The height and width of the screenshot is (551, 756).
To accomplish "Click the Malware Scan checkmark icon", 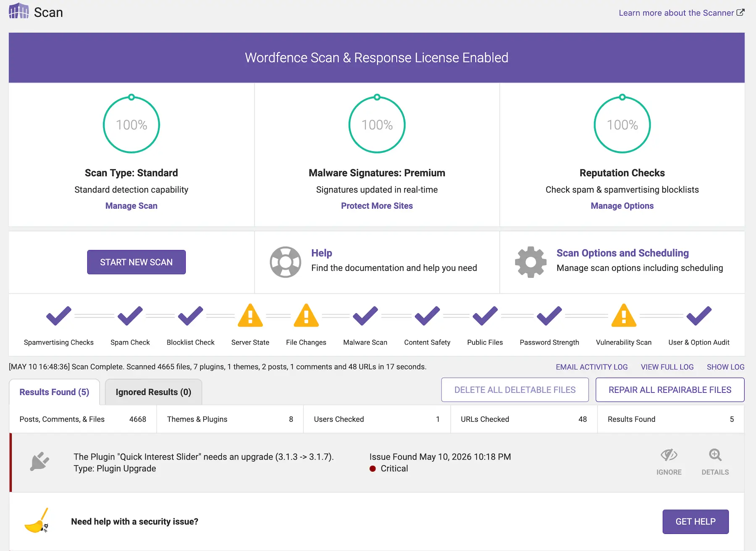I will (365, 316).
